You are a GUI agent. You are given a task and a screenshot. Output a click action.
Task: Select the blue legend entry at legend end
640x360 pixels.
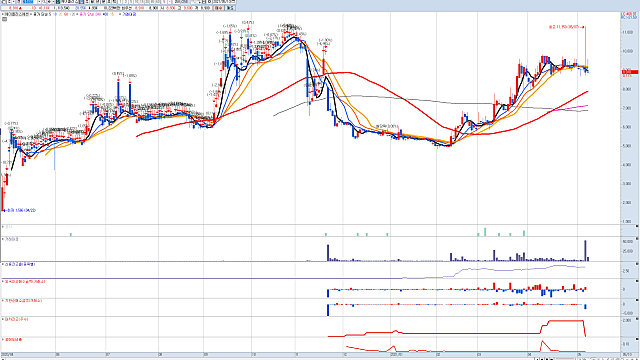[129, 14]
